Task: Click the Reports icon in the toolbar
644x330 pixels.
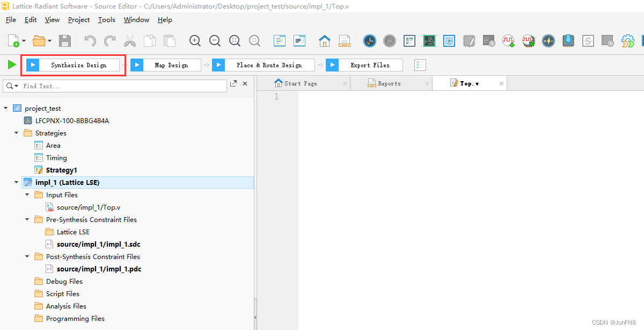Action: click(345, 40)
